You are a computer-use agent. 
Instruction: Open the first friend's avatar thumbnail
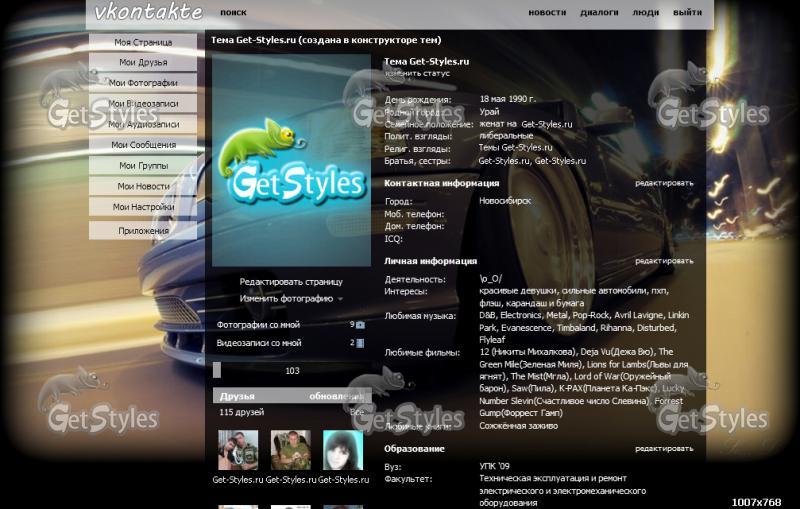tap(238, 451)
